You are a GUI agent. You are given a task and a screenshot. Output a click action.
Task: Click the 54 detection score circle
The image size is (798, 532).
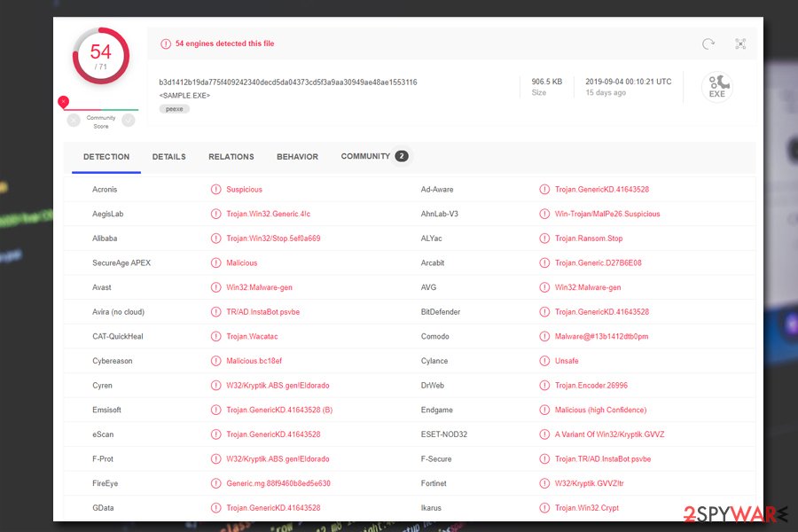pyautogui.click(x=101, y=56)
